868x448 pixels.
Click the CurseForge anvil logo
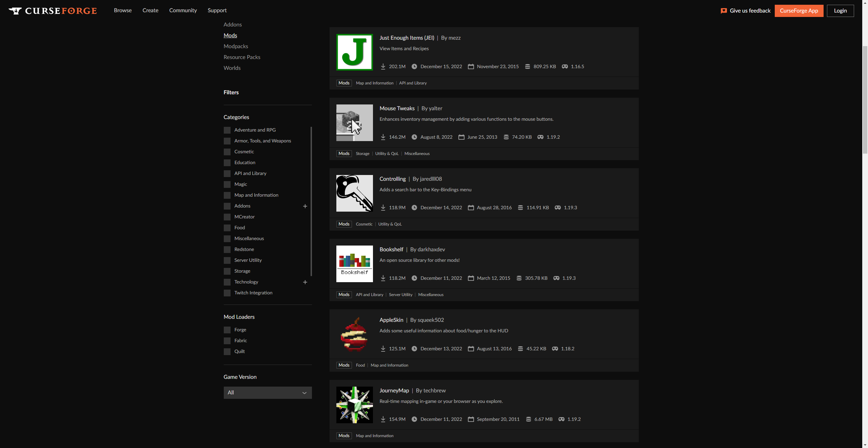tap(15, 11)
